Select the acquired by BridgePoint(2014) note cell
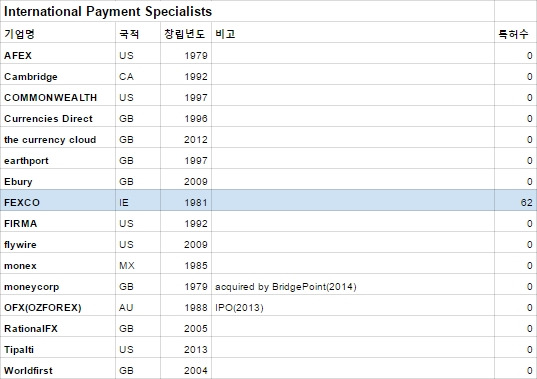Image resolution: width=537 pixels, height=379 pixels. tap(353, 286)
